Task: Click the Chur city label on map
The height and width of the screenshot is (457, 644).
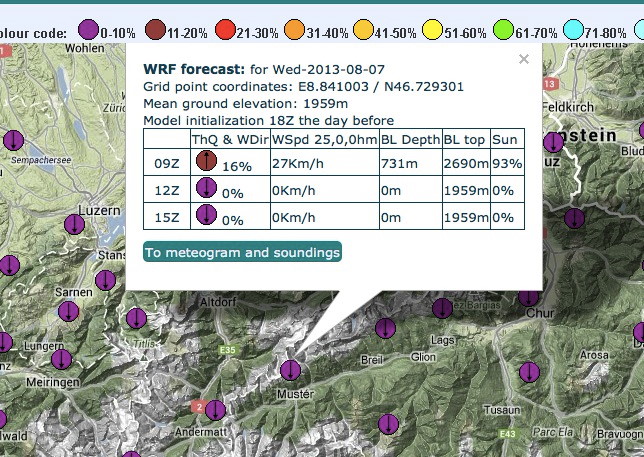Action: coord(540,313)
